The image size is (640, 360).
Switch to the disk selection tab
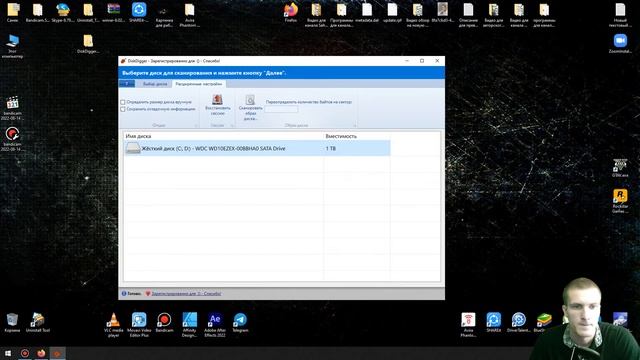click(155, 84)
